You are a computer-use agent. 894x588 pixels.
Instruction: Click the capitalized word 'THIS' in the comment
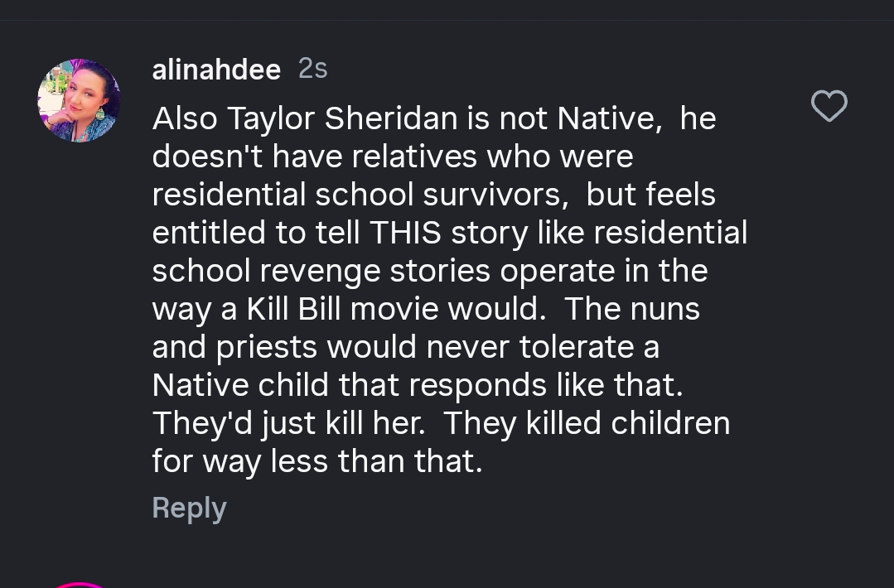(x=405, y=233)
